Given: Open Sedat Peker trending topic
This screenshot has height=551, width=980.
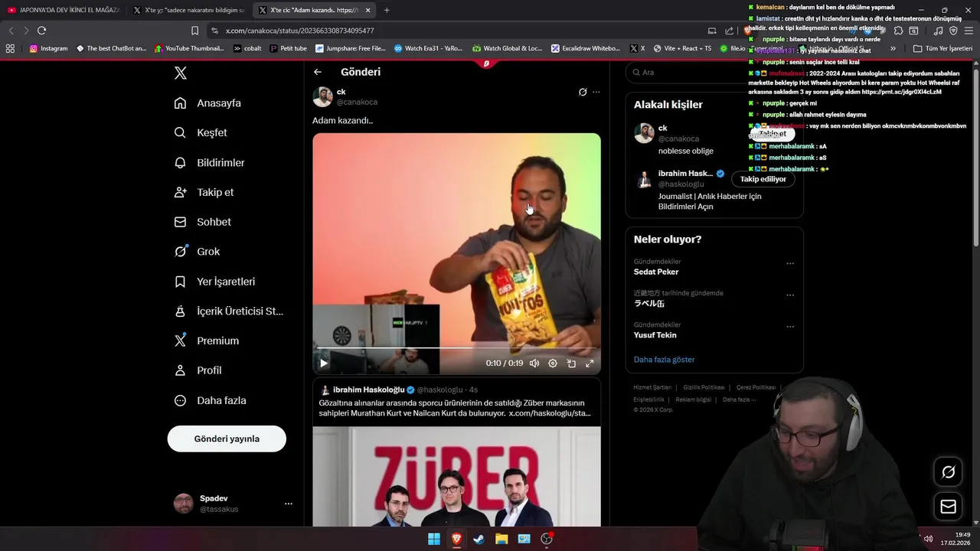Looking at the screenshot, I should click(x=656, y=272).
